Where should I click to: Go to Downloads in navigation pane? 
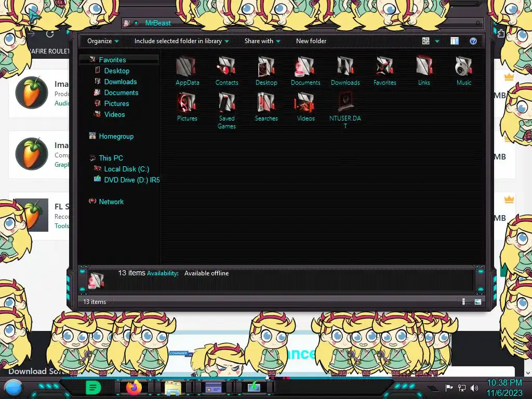[x=121, y=82]
